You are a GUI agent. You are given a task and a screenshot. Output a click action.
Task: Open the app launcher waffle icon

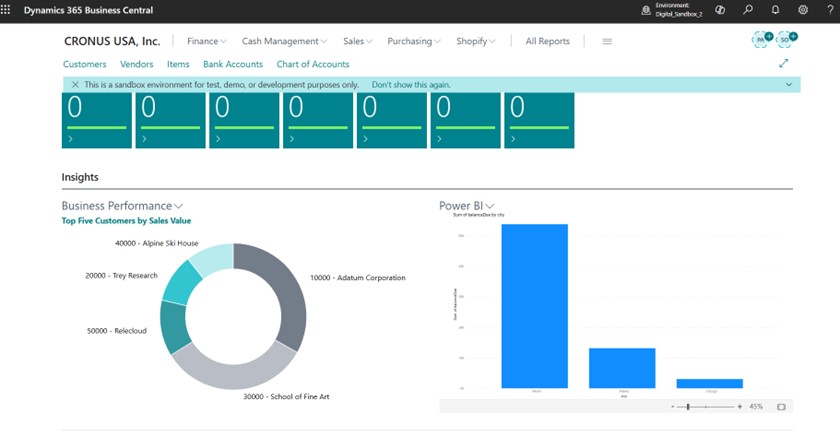pyautogui.click(x=5, y=10)
